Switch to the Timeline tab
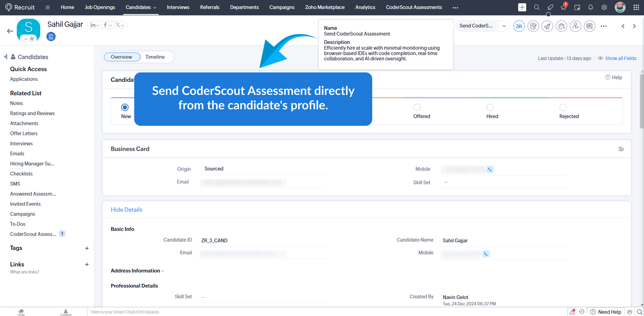 tap(155, 57)
